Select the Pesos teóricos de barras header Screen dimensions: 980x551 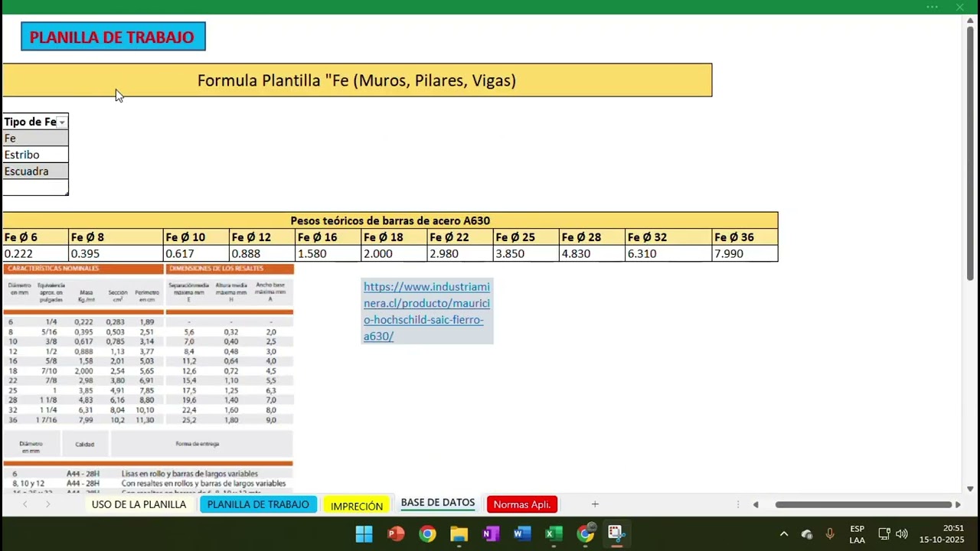tap(390, 220)
